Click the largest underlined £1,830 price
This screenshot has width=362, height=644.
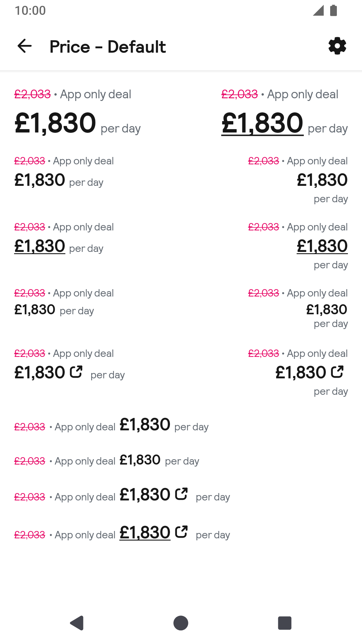(262, 123)
